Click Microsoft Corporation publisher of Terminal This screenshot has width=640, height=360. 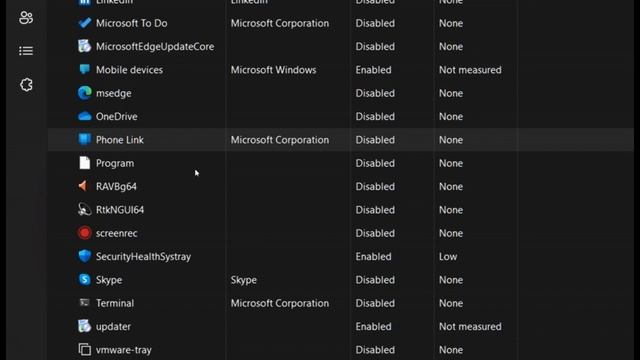280,303
